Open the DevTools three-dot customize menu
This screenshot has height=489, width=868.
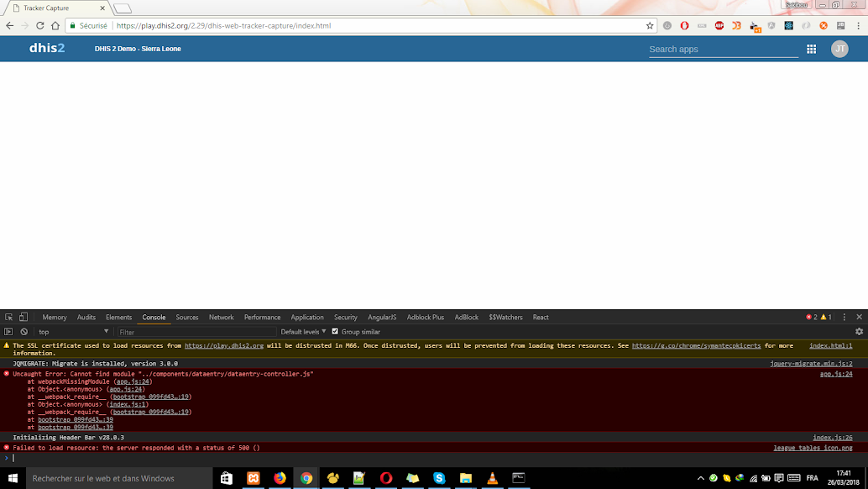pyautogui.click(x=843, y=318)
